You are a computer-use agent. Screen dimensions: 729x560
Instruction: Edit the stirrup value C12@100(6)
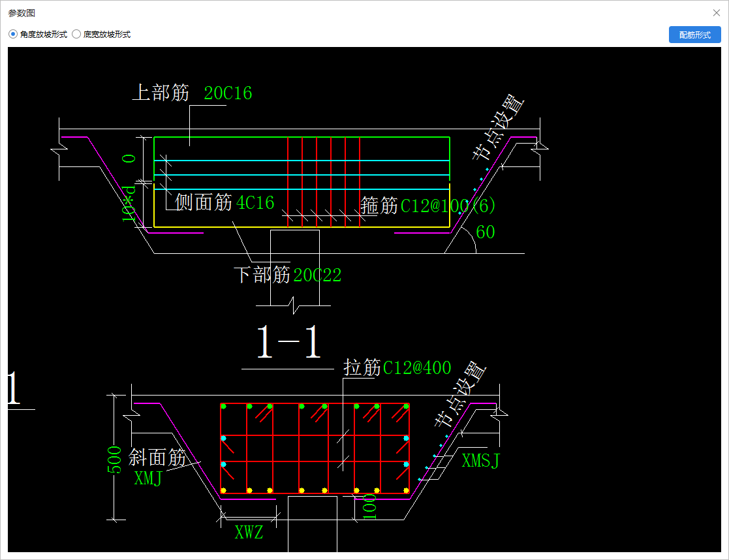[x=448, y=206]
